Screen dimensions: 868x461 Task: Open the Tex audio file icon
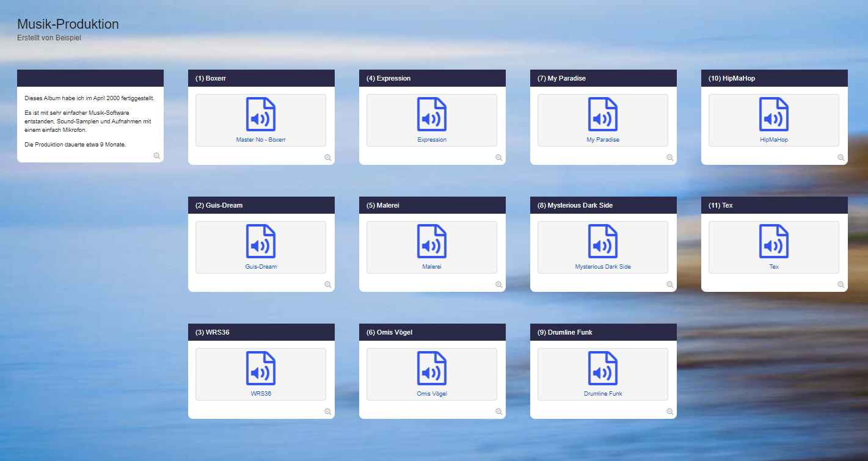774,241
